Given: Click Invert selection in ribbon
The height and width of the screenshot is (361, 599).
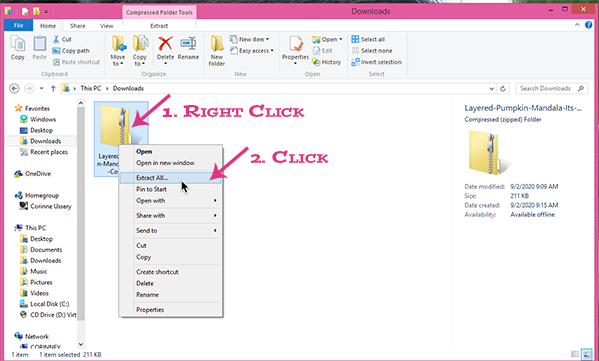Looking at the screenshot, I should (x=376, y=62).
